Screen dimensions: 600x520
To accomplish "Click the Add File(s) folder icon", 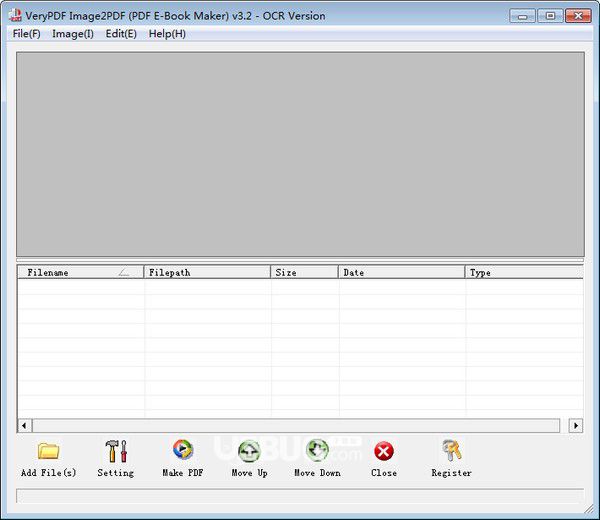I will click(x=49, y=451).
